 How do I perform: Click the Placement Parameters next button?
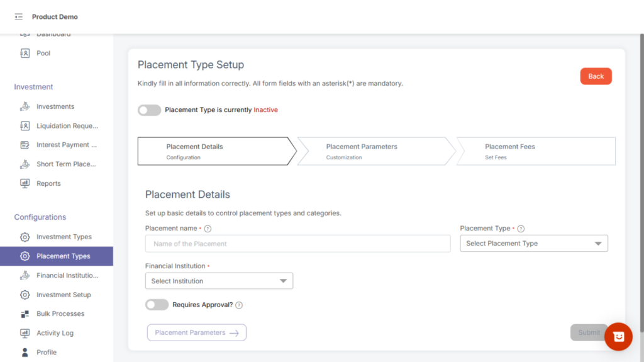[196, 332]
